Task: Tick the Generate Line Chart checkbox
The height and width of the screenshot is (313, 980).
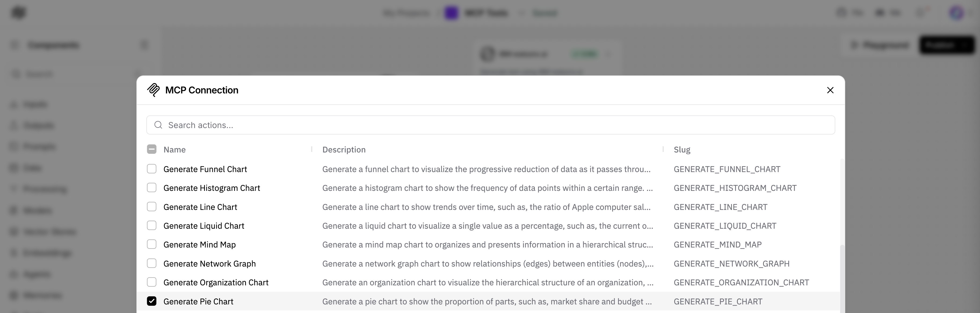Action: tap(151, 206)
